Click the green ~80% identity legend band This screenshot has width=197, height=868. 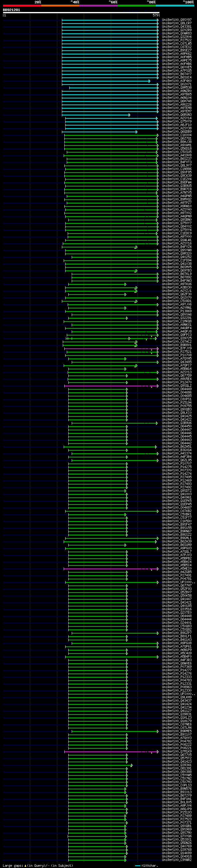137,6
